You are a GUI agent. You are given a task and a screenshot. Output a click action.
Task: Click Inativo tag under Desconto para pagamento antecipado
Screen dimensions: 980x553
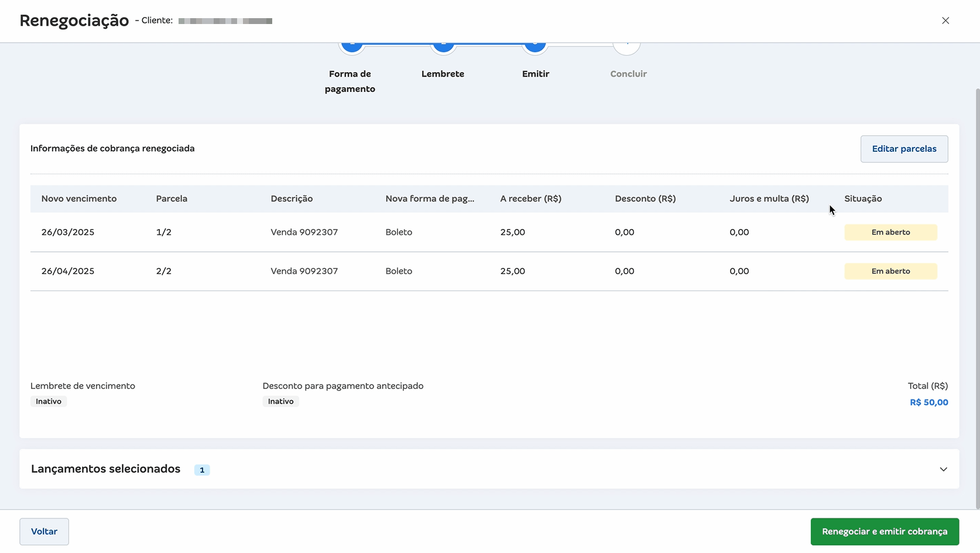tap(281, 401)
